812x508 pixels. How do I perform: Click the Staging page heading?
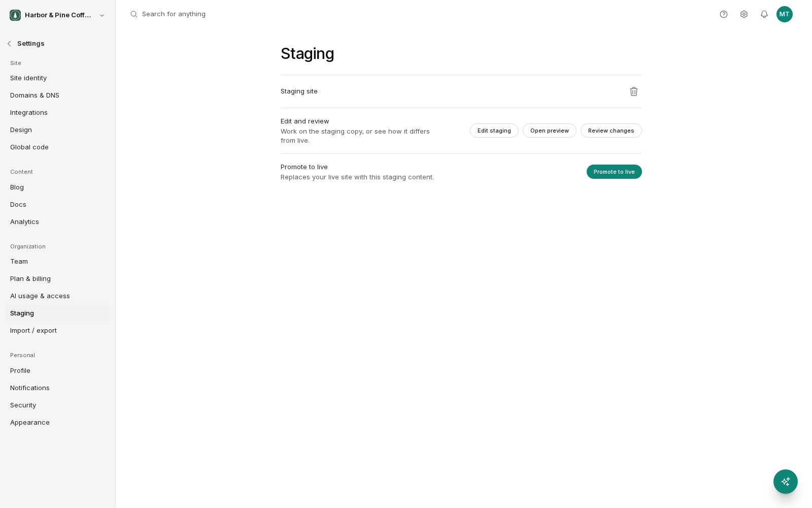click(x=308, y=53)
